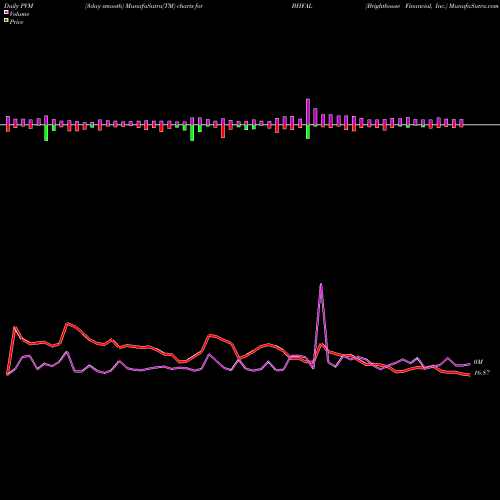Click the tallest purple volume bar
The image size is (500, 500).
click(x=308, y=112)
